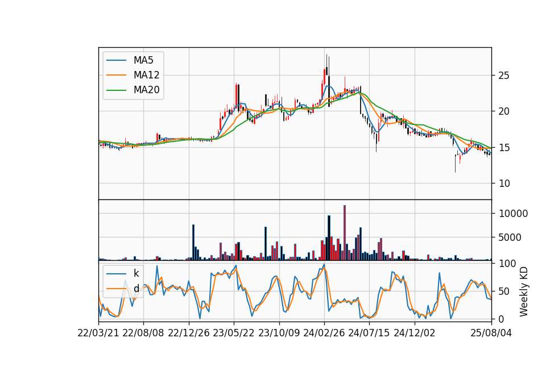The image size is (546, 392).
Task: Click the orange MA12 legend line sample
Action: [x=116, y=75]
